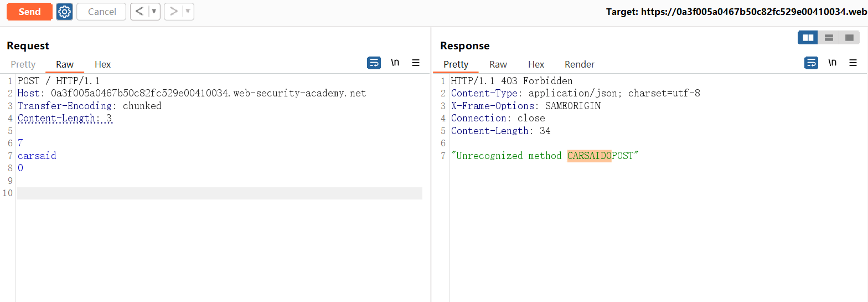The image size is (868, 302).
Task: Go back to the previous request in history
Action: pos(139,12)
